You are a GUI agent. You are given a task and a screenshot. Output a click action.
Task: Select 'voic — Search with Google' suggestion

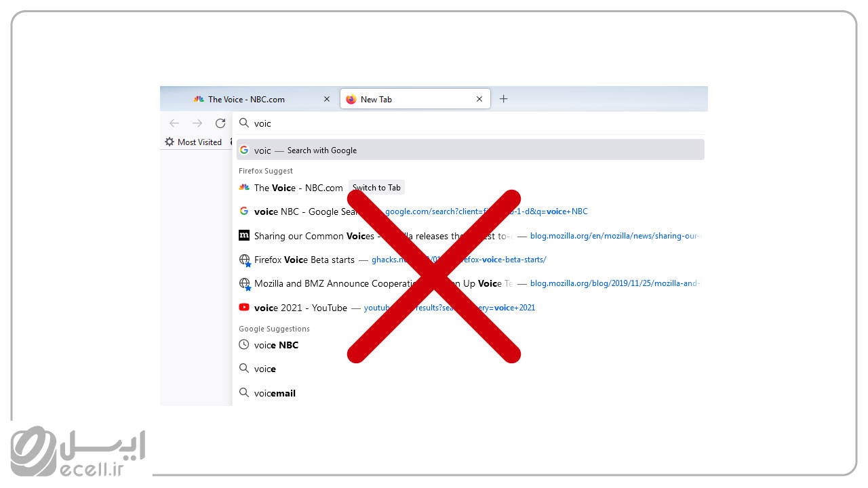(470, 150)
